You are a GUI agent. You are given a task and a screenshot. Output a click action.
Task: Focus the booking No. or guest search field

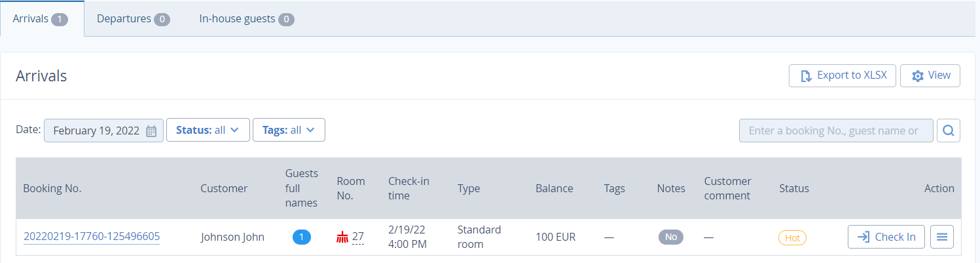pos(836,131)
